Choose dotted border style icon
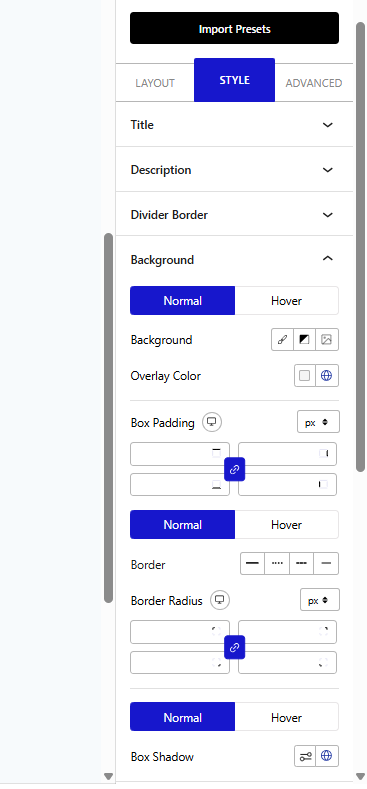This screenshot has width=367, height=789. click(x=277, y=563)
